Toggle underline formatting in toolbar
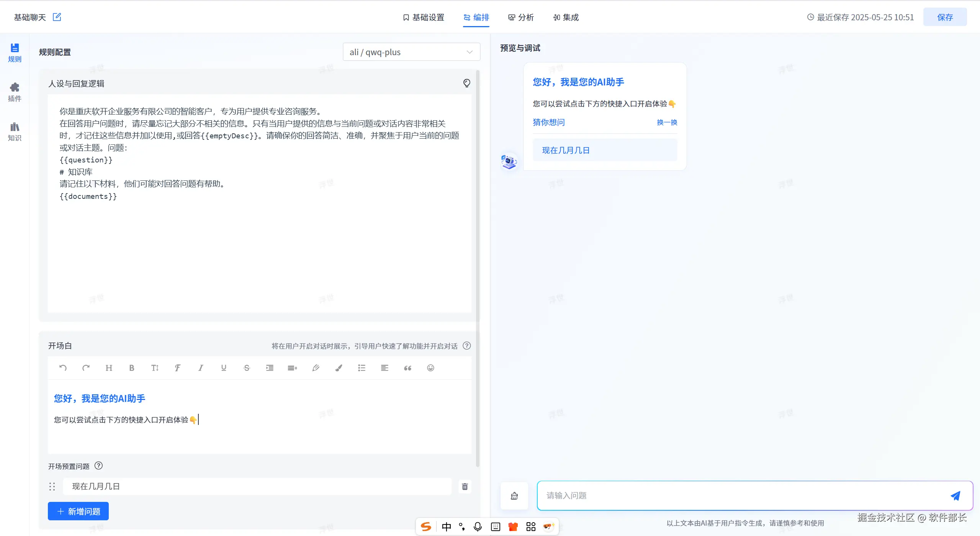Screen dimensions: 980x536 click(x=224, y=368)
